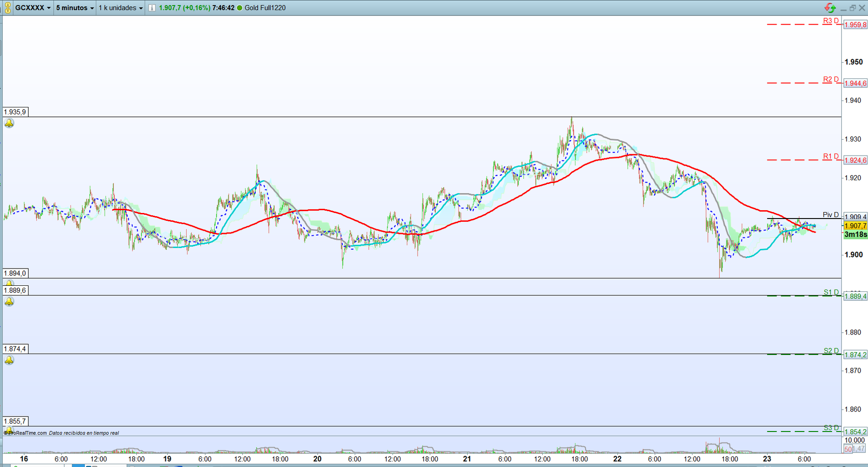The image size is (868, 467).
Task: Click the 1.874,2 support price tag
Action: click(x=855, y=355)
